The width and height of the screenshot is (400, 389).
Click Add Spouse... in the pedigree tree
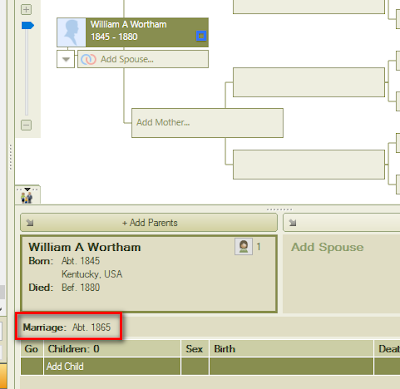click(143, 59)
